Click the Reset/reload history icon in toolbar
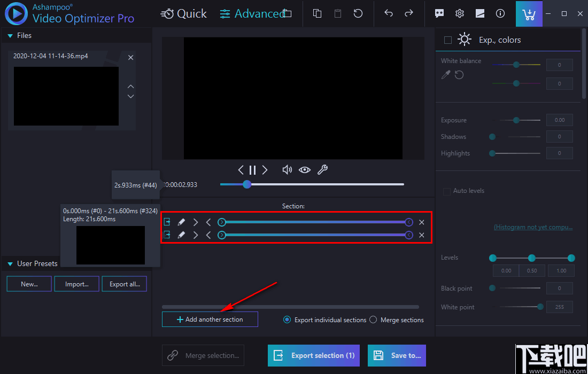This screenshot has width=588, height=374. tap(358, 13)
